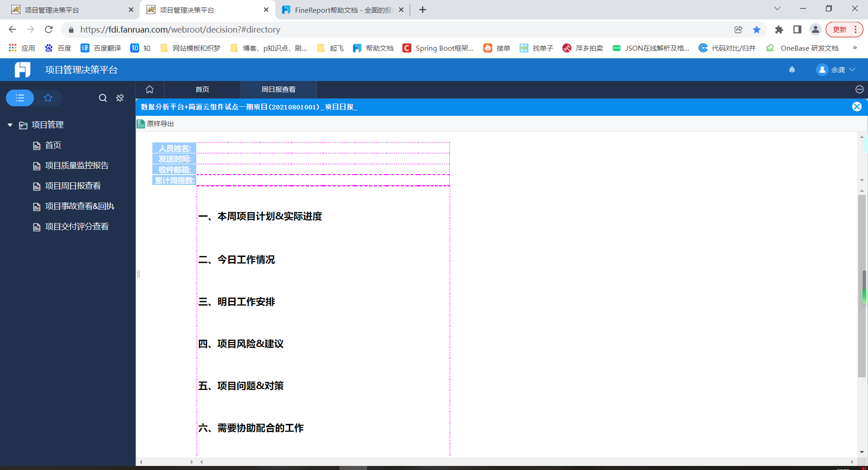Open the Chrome profile icon
The image size is (868, 470).
816,29
